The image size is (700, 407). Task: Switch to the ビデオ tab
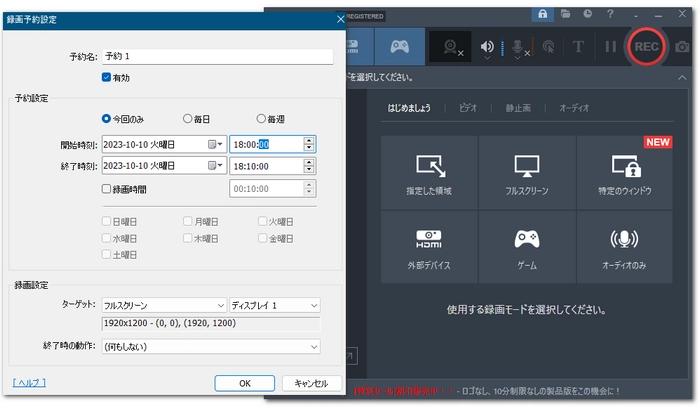tap(467, 107)
